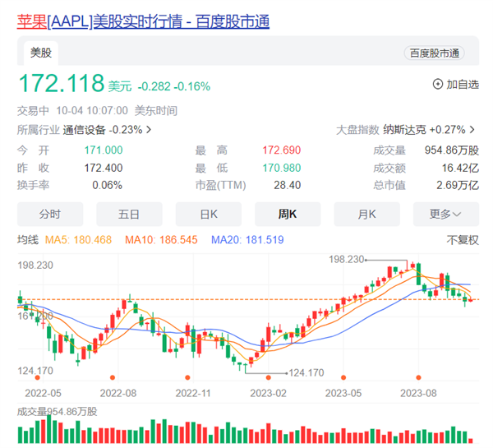Viewport: 493px width, 448px height.
Task: Click the plus icon beside 加自选
Action: (x=438, y=85)
